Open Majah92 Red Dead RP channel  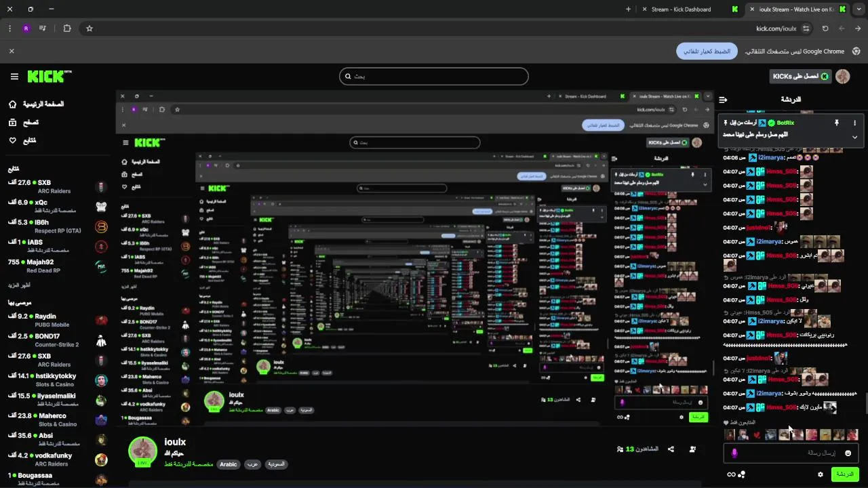click(x=58, y=266)
